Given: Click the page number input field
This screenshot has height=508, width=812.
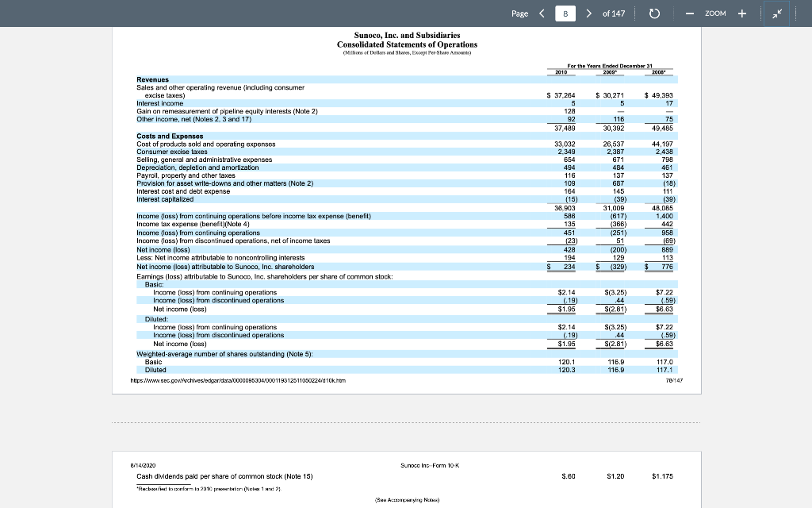Looking at the screenshot, I should [x=565, y=13].
